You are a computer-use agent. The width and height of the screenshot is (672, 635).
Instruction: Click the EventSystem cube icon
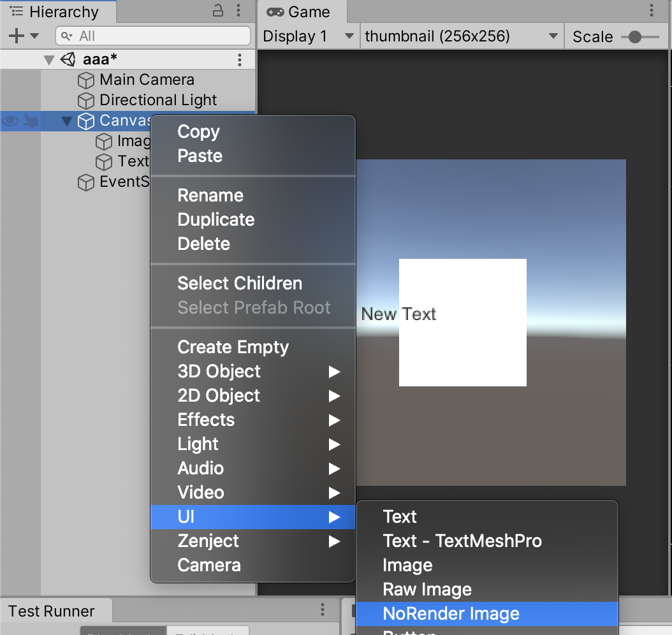[85, 182]
